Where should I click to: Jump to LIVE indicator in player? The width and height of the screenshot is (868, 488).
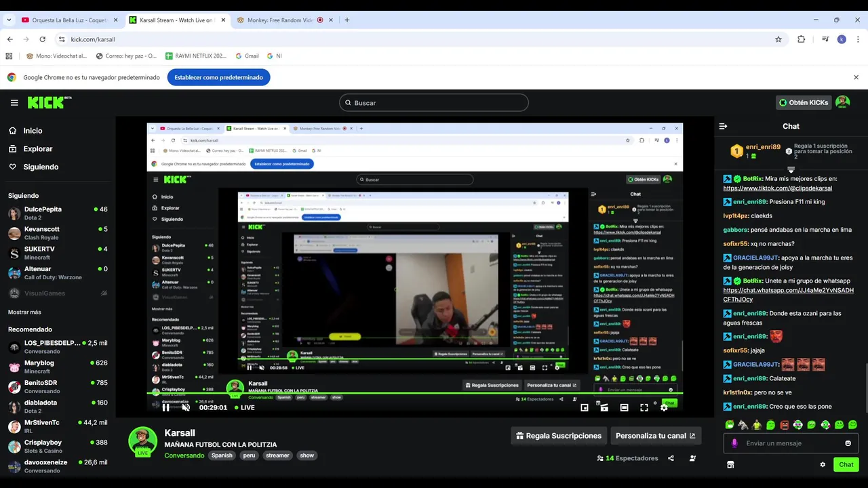[x=244, y=407]
